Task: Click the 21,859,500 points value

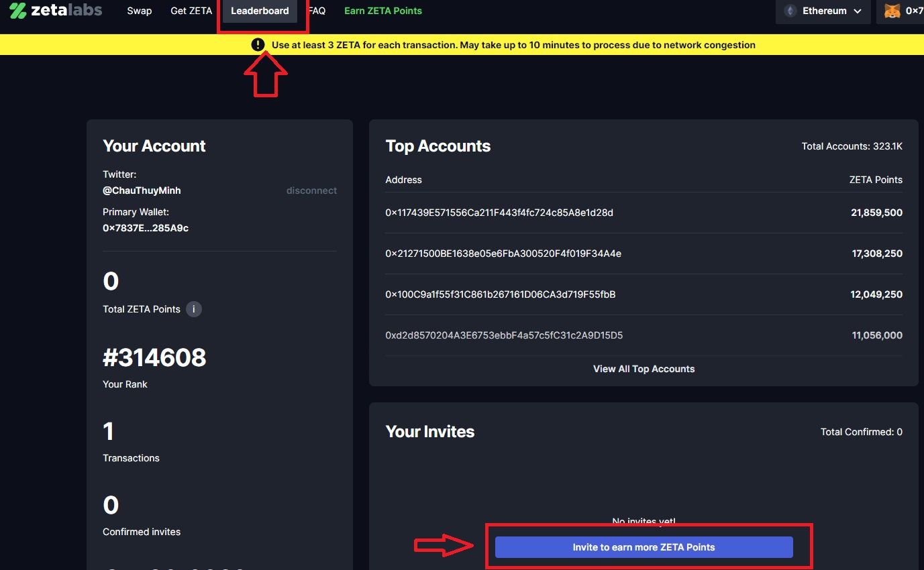Action: coord(876,213)
